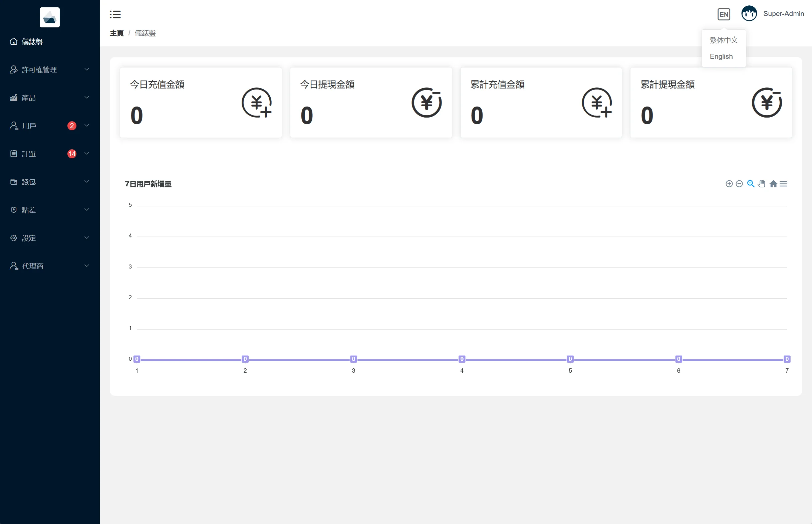Select English from language dropdown

point(721,56)
